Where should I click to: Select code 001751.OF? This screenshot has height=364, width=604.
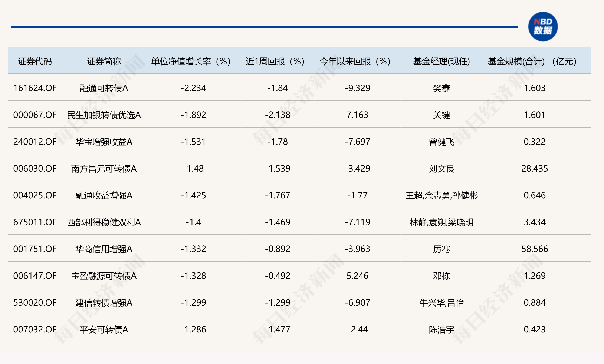point(35,249)
